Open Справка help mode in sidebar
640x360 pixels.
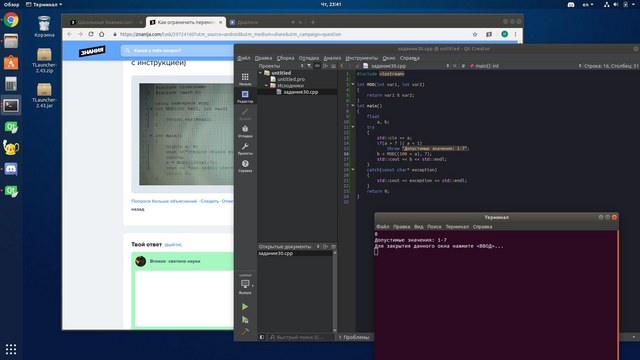[245, 166]
